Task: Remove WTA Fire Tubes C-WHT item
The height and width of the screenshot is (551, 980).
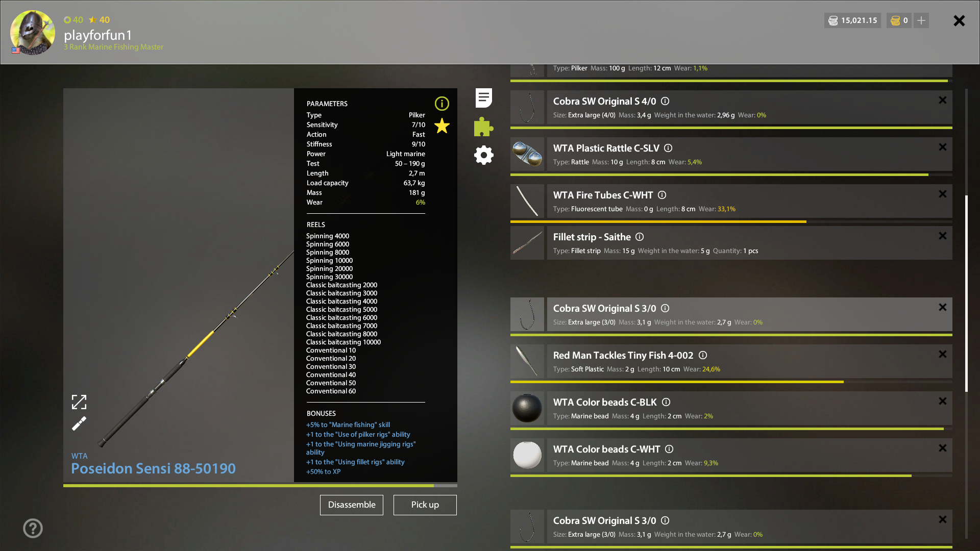Action: [942, 194]
